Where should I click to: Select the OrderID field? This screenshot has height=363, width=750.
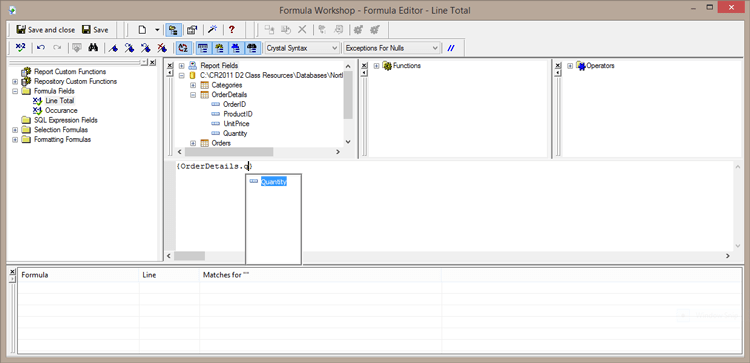coord(234,104)
